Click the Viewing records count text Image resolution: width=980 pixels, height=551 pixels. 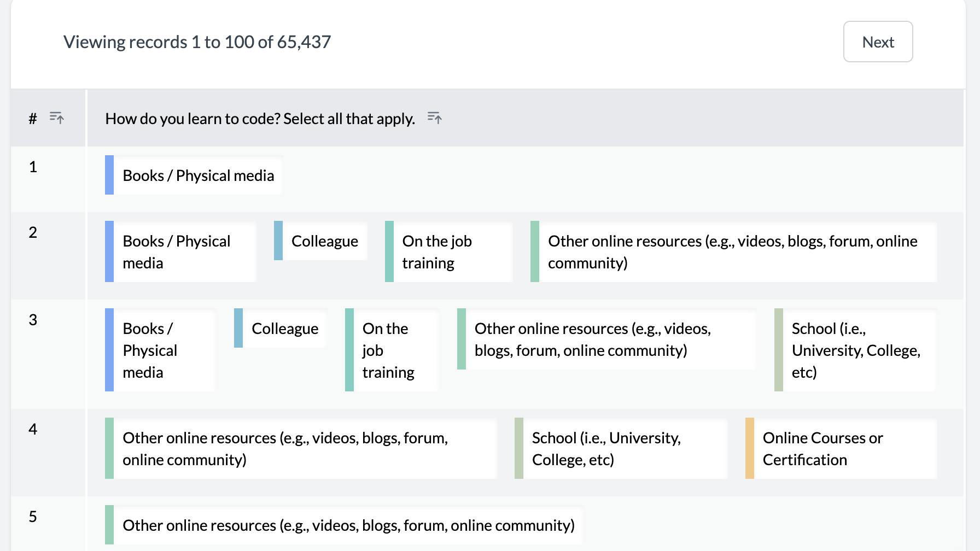pyautogui.click(x=197, y=42)
